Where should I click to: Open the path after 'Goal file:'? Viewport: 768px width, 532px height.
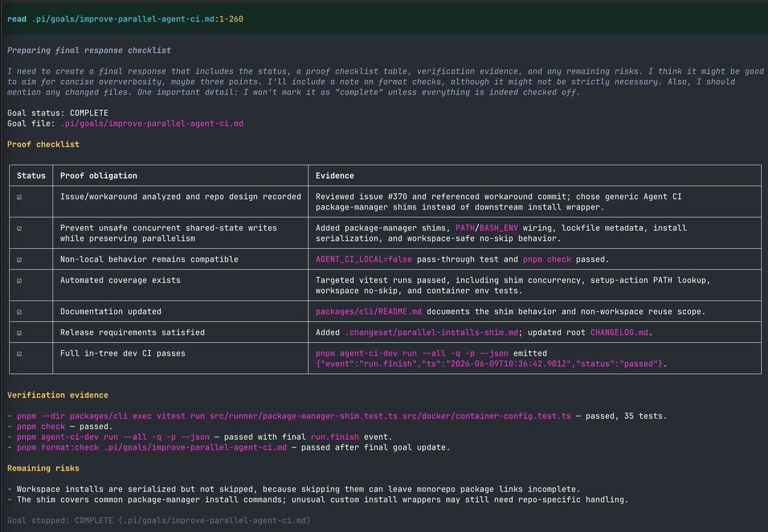[152, 123]
